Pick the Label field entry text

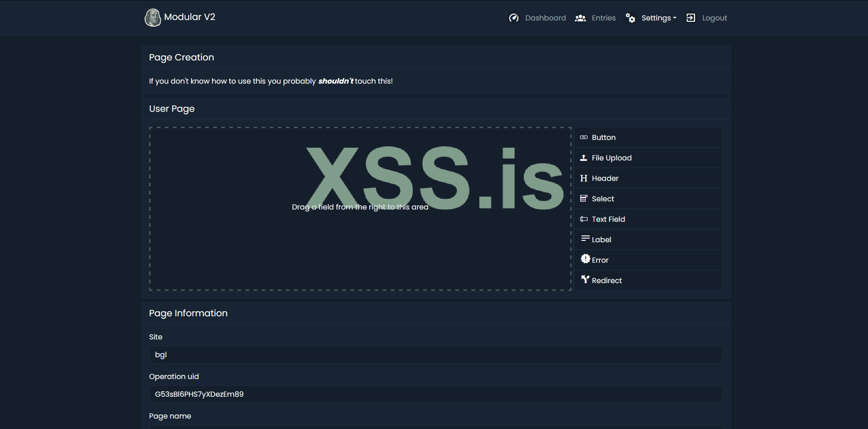pos(602,239)
